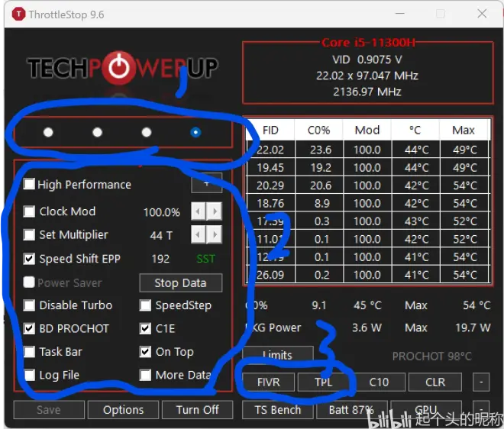
Task: Click the VID 0.9075 V readout
Action: [x=367, y=60]
